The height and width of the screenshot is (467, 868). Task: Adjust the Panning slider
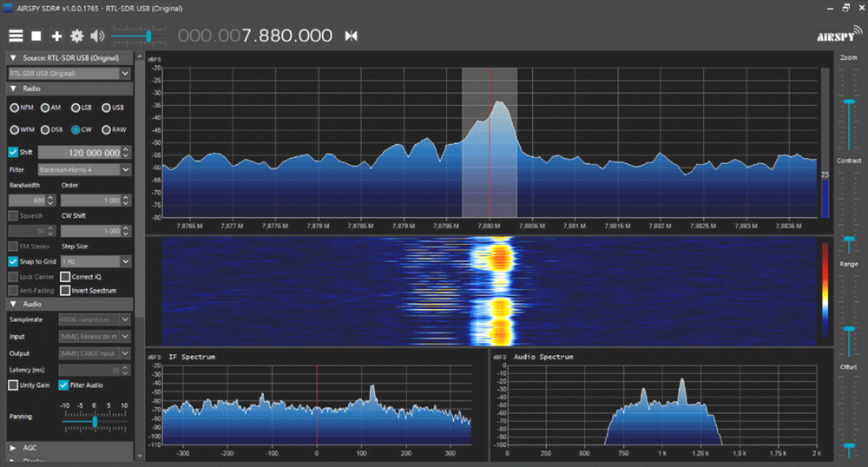[x=95, y=422]
